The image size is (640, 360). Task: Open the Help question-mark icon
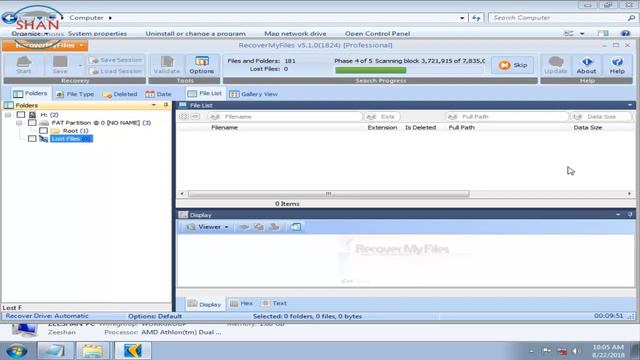click(617, 62)
